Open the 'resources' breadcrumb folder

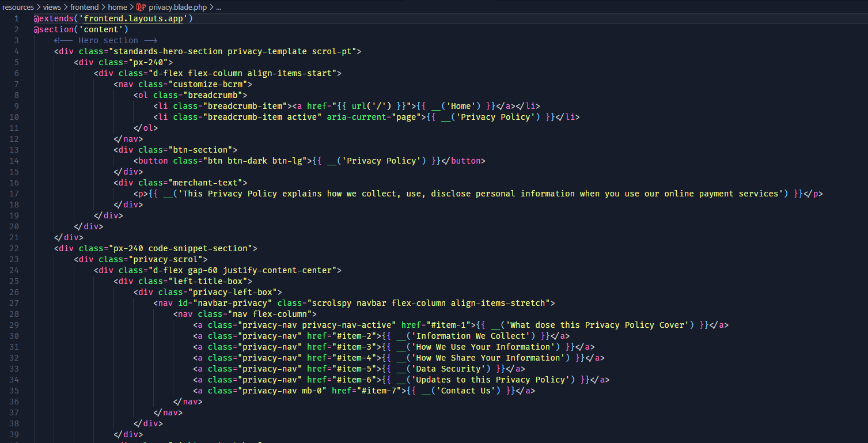pos(18,7)
